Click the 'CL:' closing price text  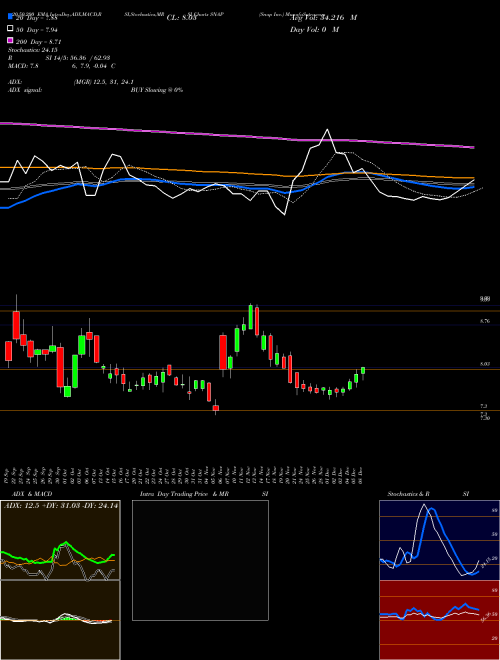click(x=181, y=18)
